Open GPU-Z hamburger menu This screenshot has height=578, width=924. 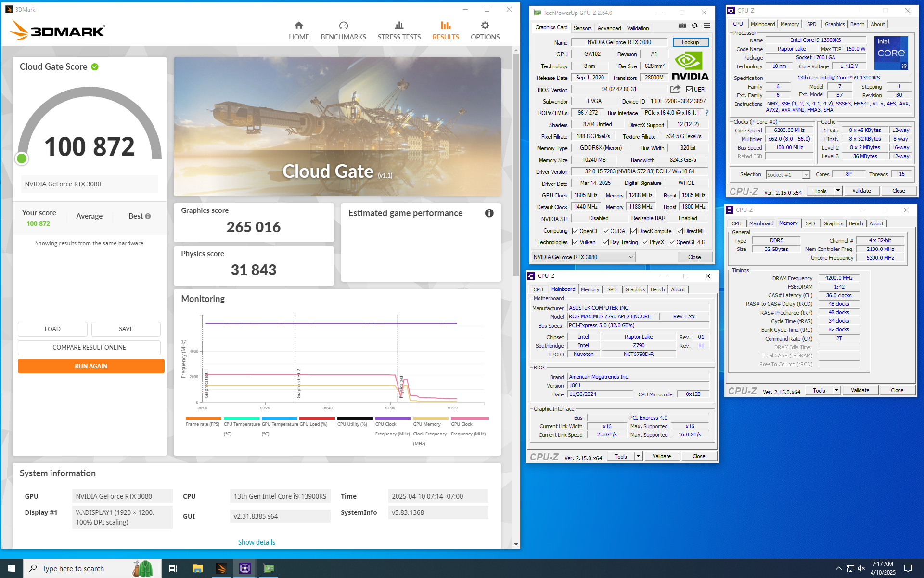(x=707, y=26)
